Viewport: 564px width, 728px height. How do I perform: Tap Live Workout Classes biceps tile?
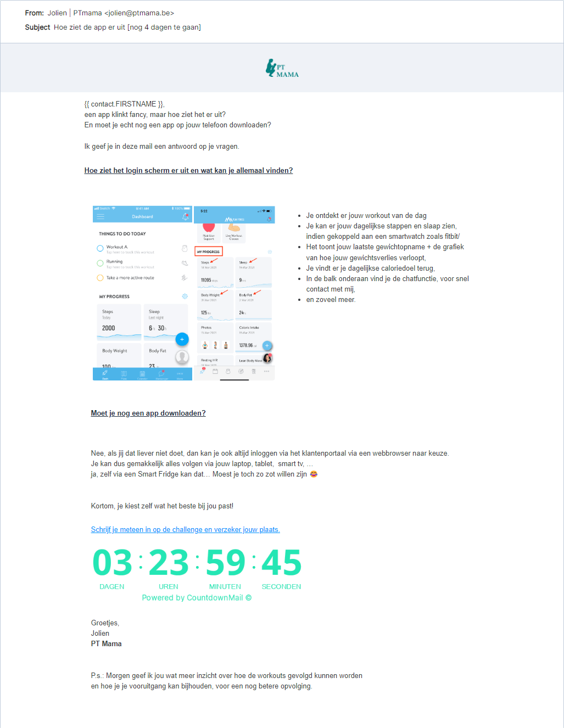click(x=234, y=232)
